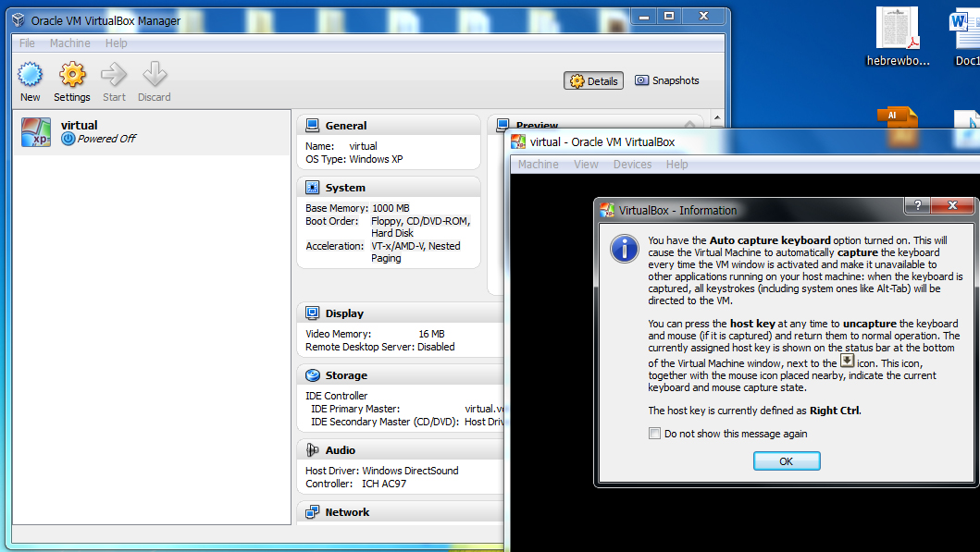
Task: Click the Display section monitor icon
Action: coord(313,313)
